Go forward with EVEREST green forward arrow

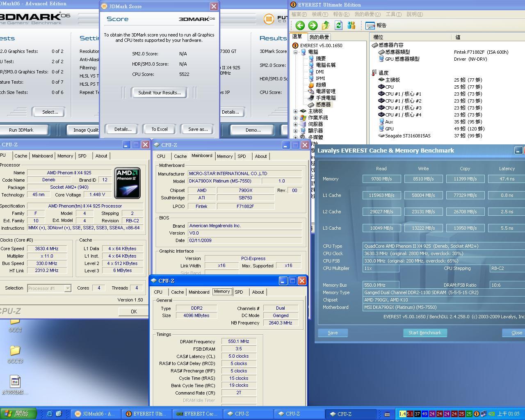pos(313,25)
